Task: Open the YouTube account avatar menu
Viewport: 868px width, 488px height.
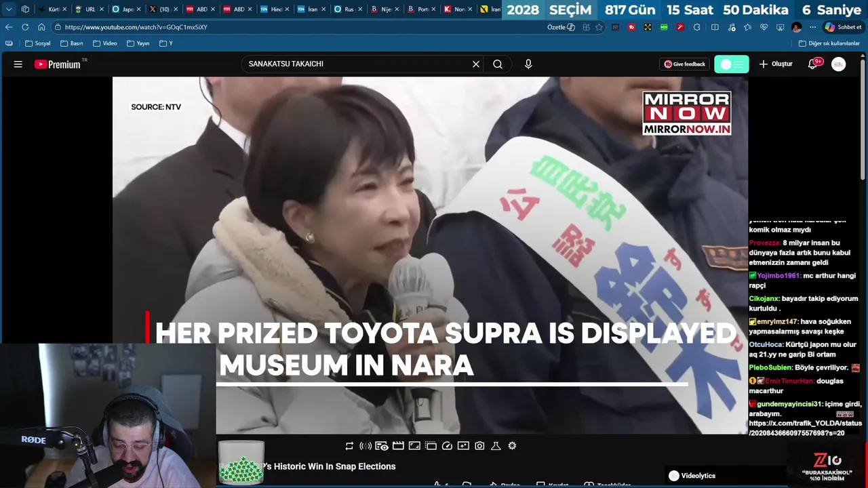Action: (839, 64)
